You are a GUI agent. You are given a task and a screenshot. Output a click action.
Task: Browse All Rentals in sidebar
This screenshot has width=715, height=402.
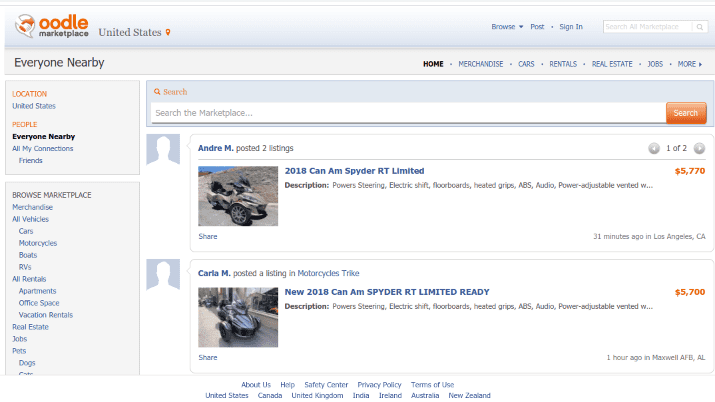pyautogui.click(x=29, y=279)
